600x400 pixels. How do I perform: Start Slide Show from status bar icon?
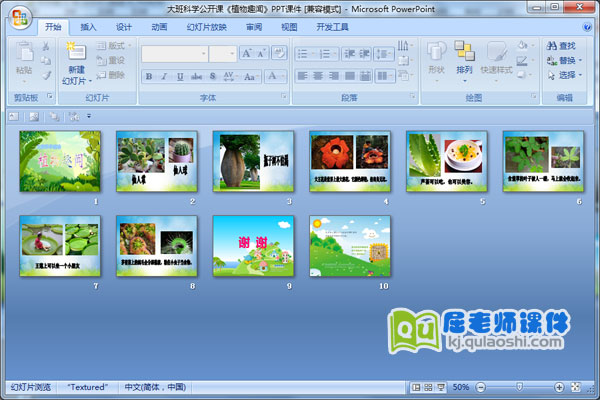(441, 387)
